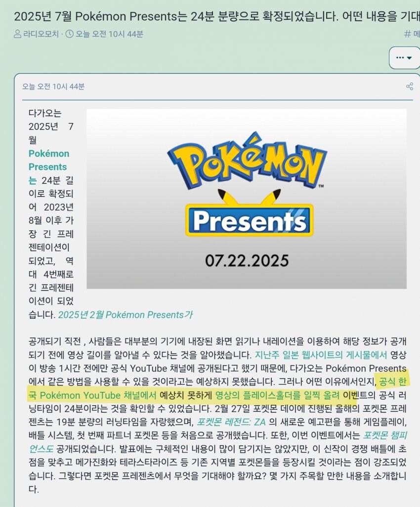420x507 pixels.
Task: Open the more options dropdown button
Action: pyautogui.click(x=404, y=57)
